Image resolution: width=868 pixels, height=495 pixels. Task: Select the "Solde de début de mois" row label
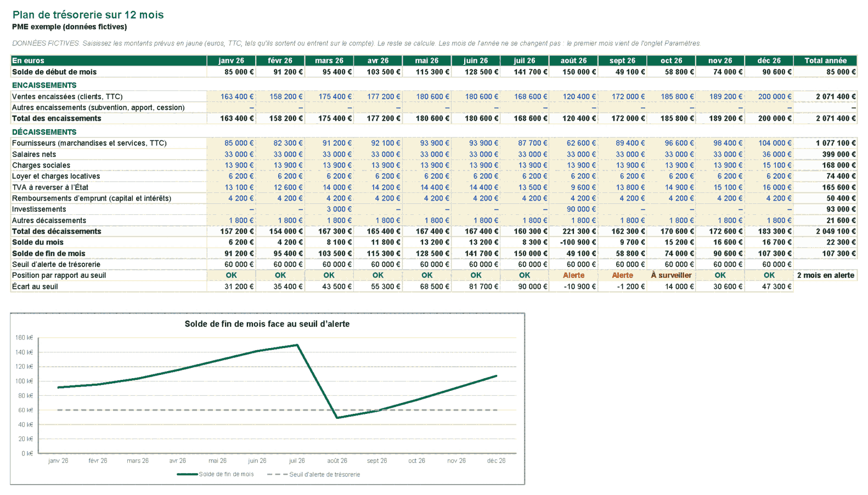[54, 72]
